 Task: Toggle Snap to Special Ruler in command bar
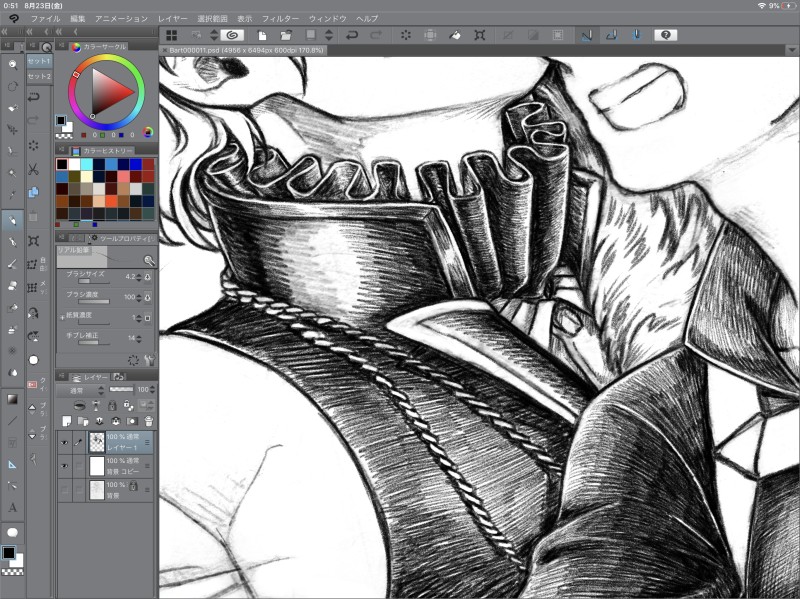611,35
